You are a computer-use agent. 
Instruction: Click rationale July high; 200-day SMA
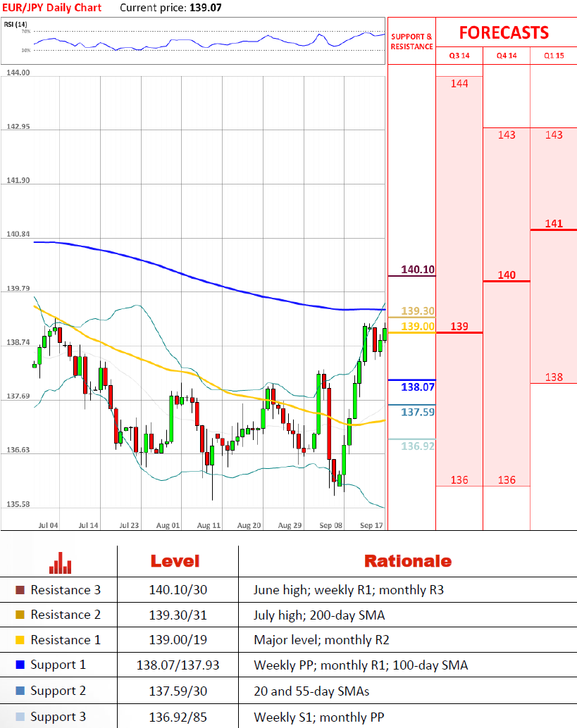pos(319,615)
